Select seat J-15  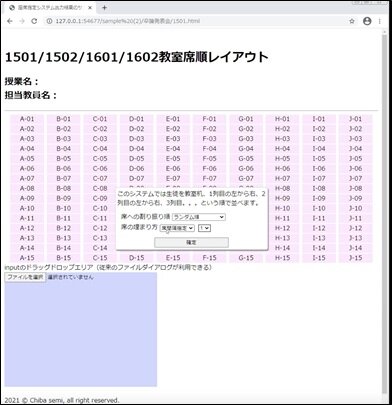coord(355,258)
